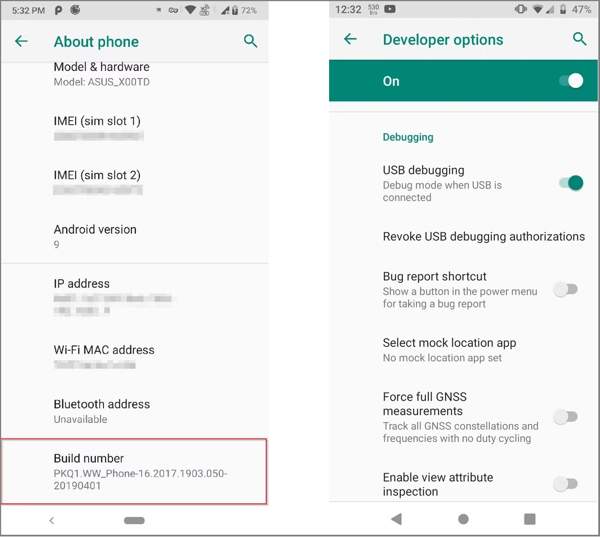Image resolution: width=600 pixels, height=537 pixels.
Task: Enable the Bug report shortcut switch
Action: pos(565,290)
